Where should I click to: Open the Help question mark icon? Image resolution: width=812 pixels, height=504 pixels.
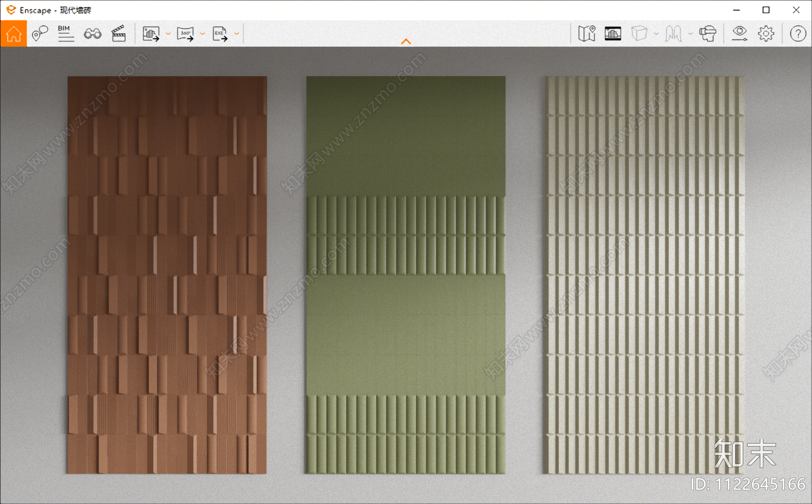coord(798,34)
